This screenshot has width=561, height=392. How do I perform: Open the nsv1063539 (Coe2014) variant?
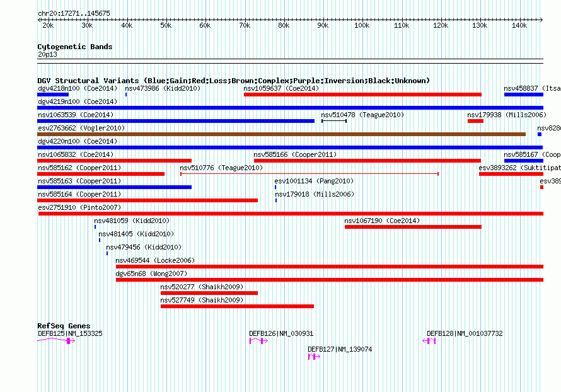tap(76, 115)
